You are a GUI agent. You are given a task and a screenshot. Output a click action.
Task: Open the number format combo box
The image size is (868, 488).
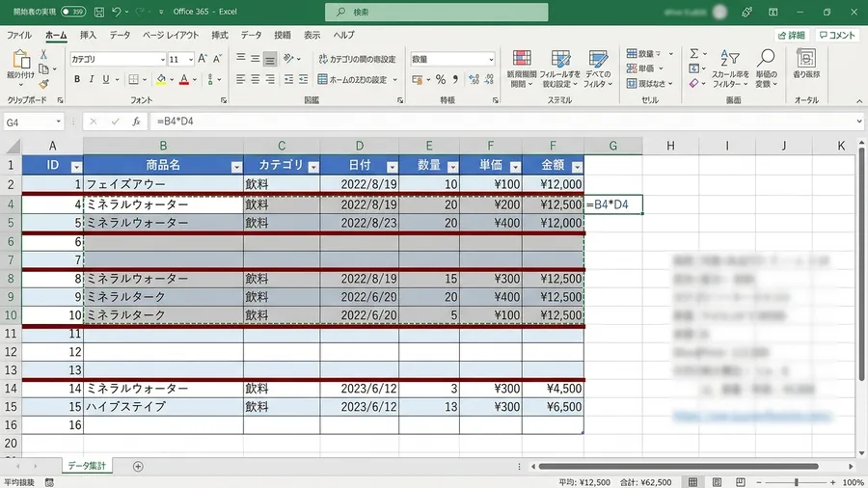click(x=453, y=59)
